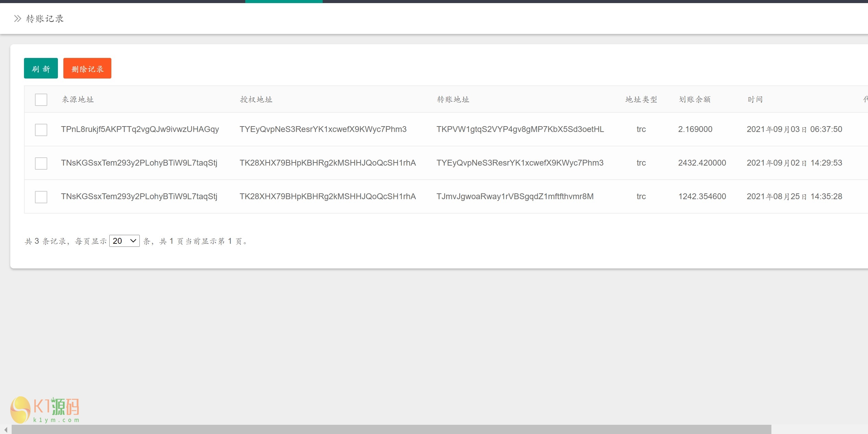The height and width of the screenshot is (434, 868).
Task: Click the 授权地址 column header
Action: pos(256,99)
